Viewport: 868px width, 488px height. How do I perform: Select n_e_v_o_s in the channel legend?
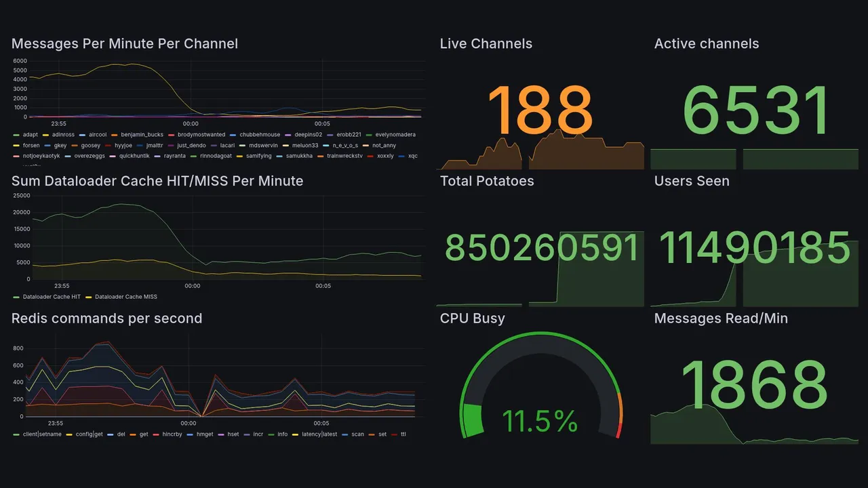coord(340,146)
